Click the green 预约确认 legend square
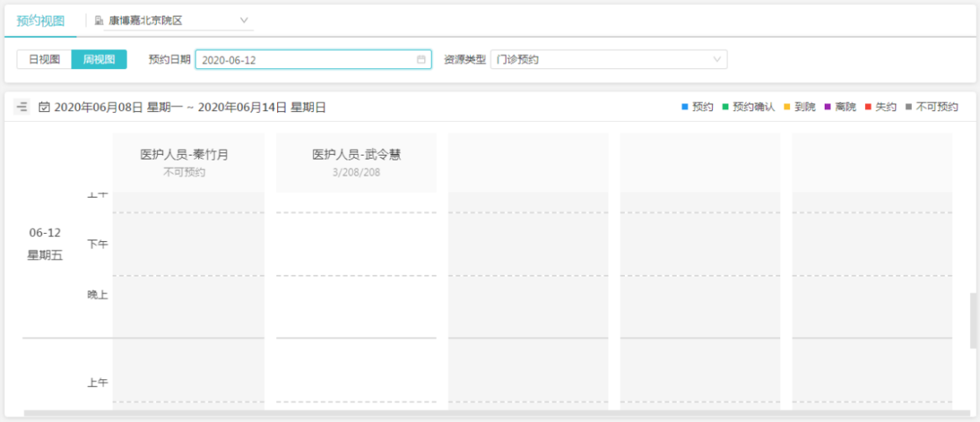 click(x=725, y=107)
